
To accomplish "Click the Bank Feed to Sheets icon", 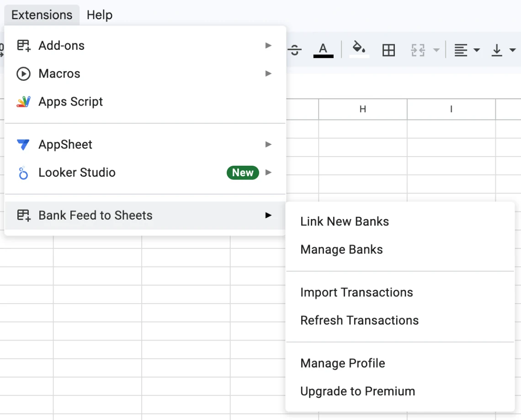I will [24, 215].
